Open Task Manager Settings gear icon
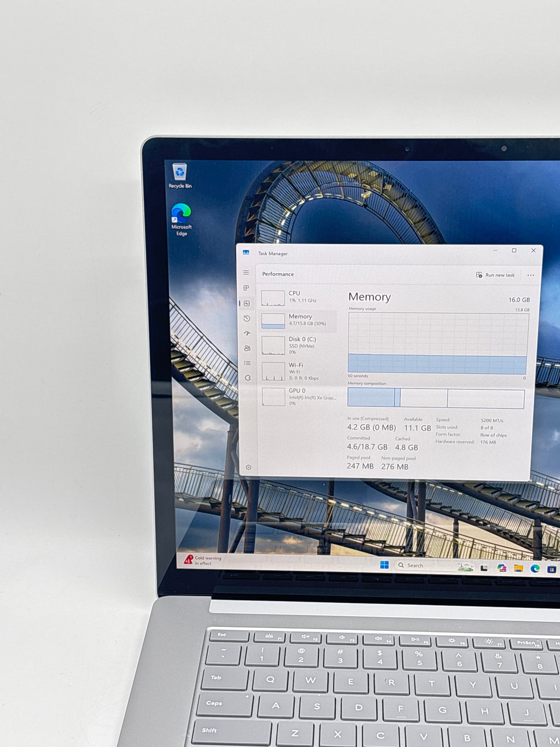The height and width of the screenshot is (747, 560). coord(248,467)
